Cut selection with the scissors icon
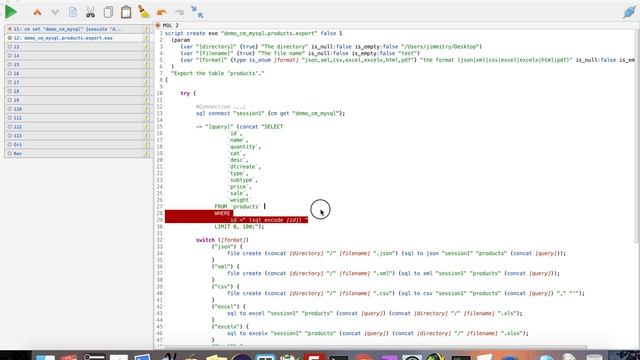The width and height of the screenshot is (640, 360). tap(90, 12)
